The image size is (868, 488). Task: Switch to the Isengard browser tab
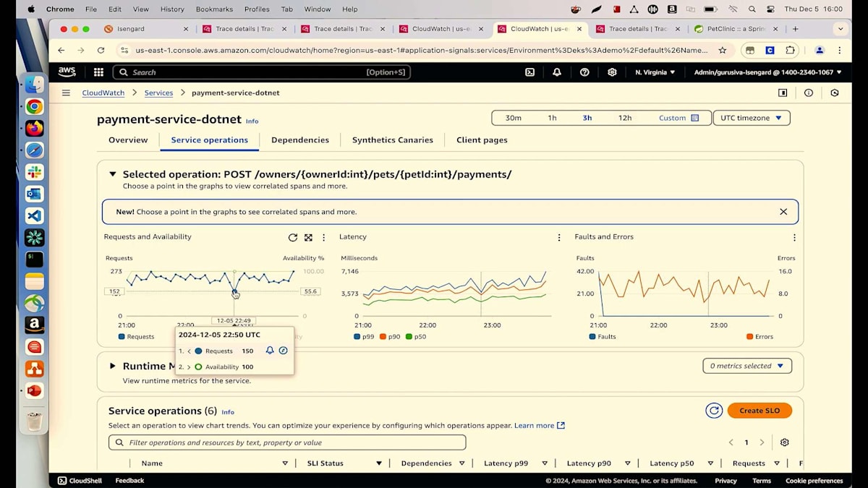[x=146, y=29]
